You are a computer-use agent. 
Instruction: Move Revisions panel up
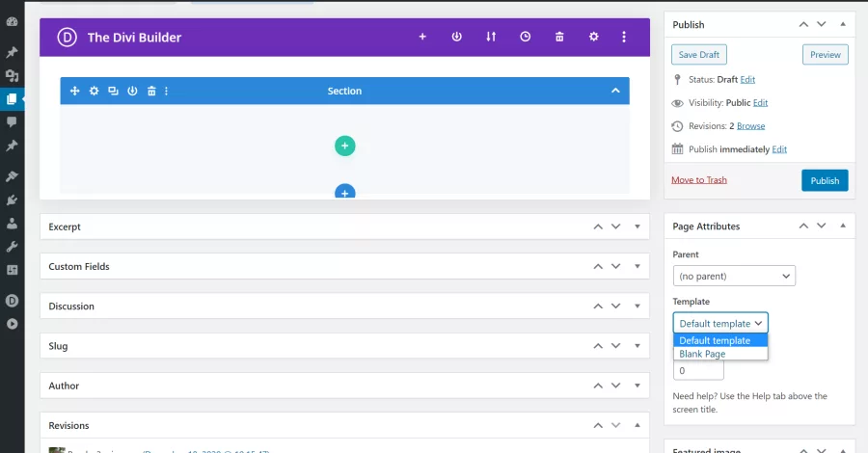598,425
